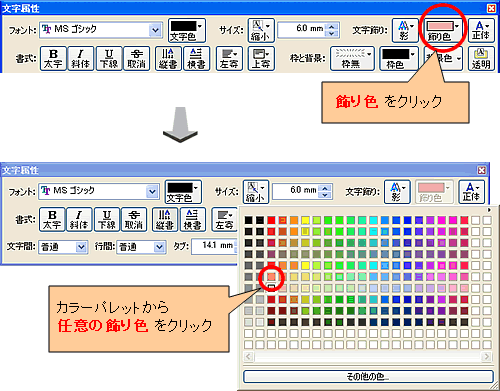Open 左寄 alignment button in upper panel
The image size is (500, 391).
coord(229,59)
